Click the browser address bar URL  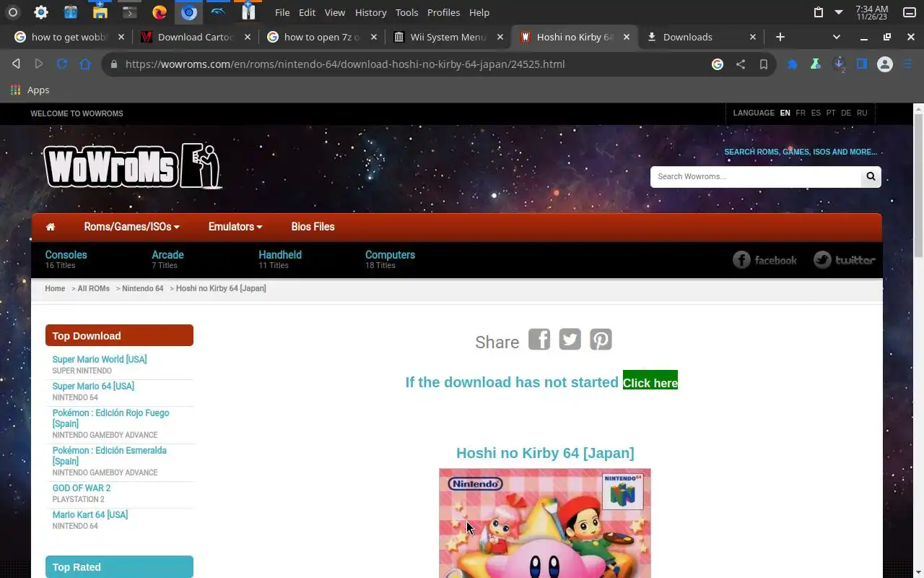(345, 64)
